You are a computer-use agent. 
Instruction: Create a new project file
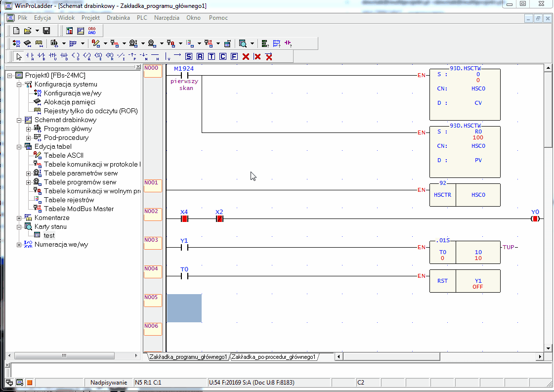[x=16, y=31]
